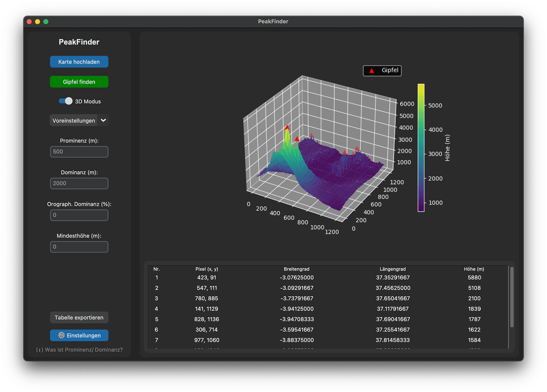547x392 pixels.
Task: Open Was ist Prominenz/Dominanz help link
Action: (x=84, y=350)
